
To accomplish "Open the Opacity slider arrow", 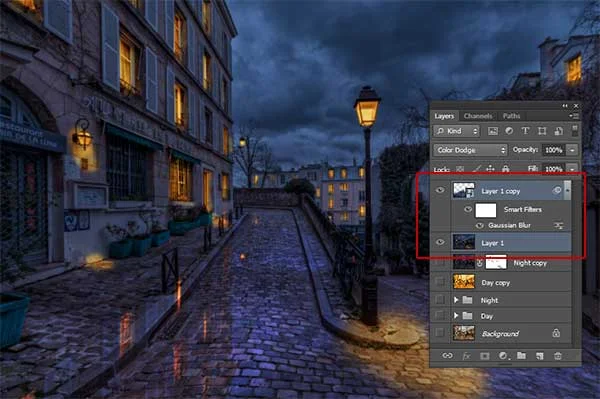I will pos(572,150).
